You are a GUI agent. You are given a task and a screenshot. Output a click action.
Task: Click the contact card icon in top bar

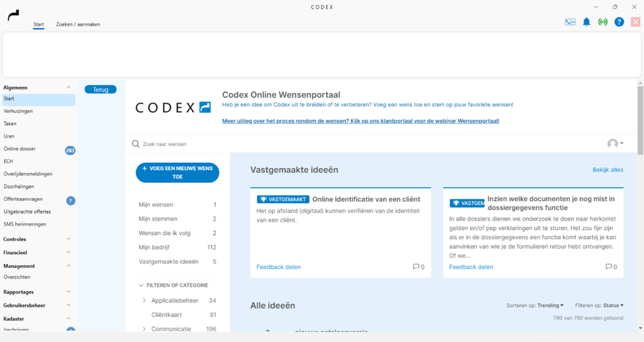click(570, 22)
